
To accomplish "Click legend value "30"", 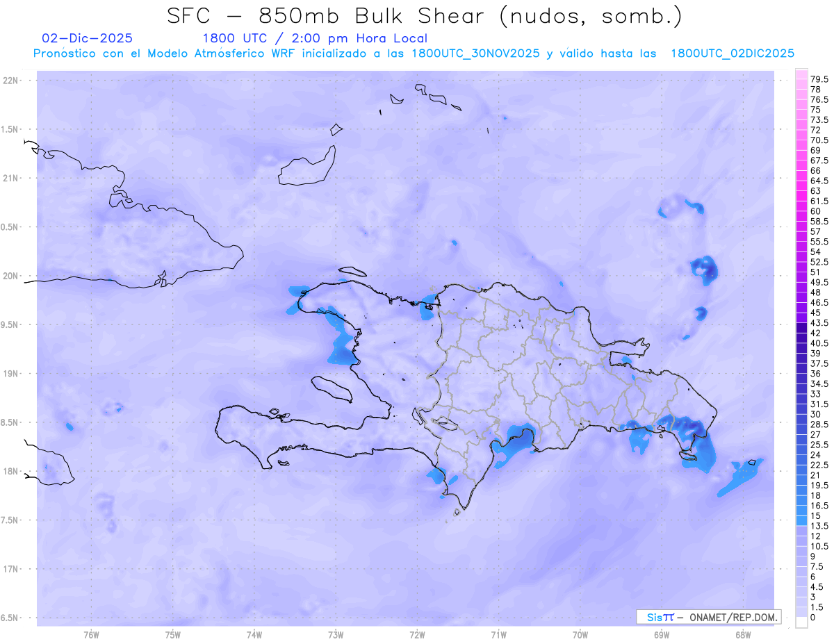I will coord(816,414).
